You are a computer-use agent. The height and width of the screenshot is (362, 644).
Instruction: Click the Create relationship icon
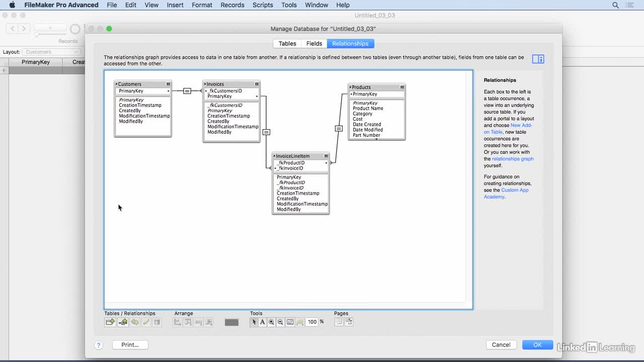click(123, 322)
